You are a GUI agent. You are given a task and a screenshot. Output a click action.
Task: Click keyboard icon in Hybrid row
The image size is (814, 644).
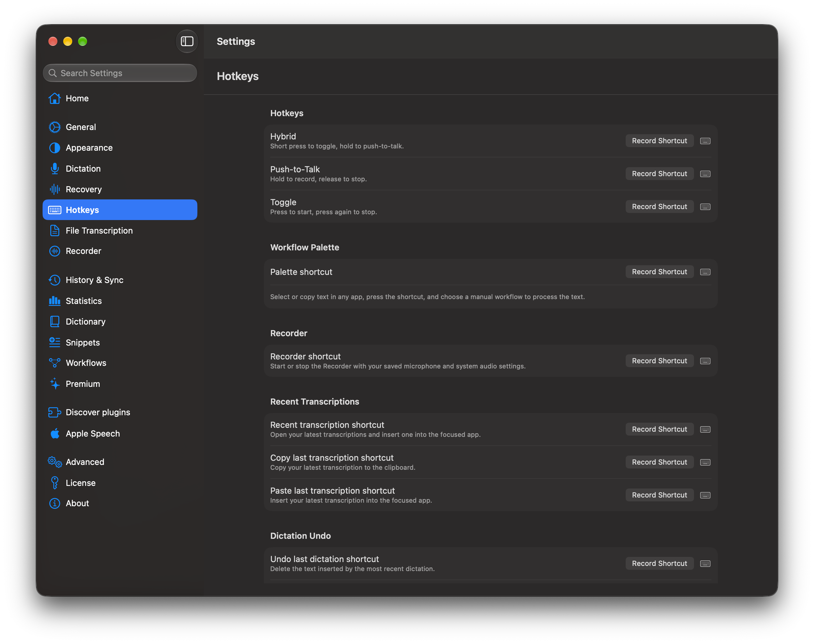(x=705, y=141)
